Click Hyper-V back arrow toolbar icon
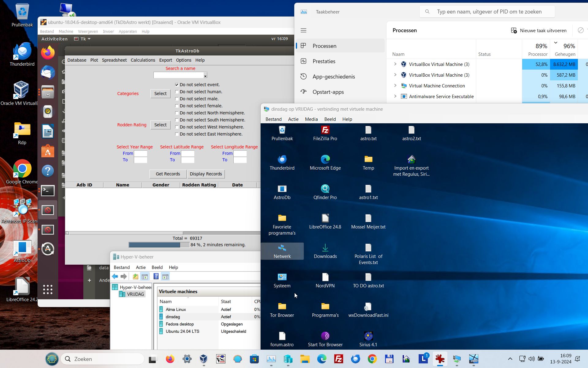Viewport: 588px width, 368px height. click(x=115, y=277)
